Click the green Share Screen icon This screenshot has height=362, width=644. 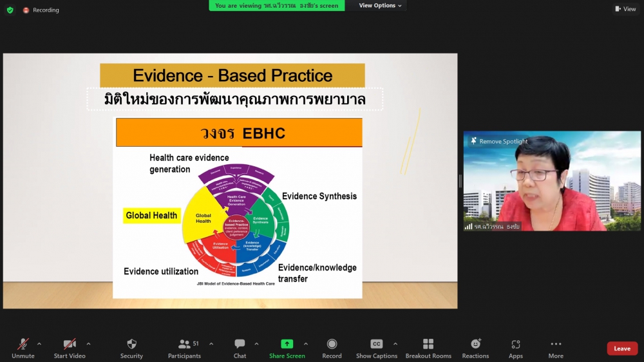point(287,345)
